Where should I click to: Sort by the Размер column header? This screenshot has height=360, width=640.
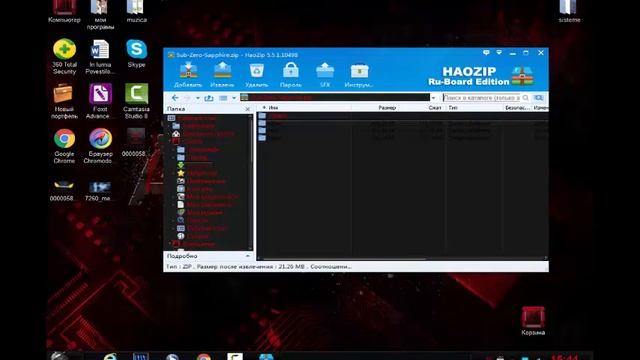pos(387,108)
